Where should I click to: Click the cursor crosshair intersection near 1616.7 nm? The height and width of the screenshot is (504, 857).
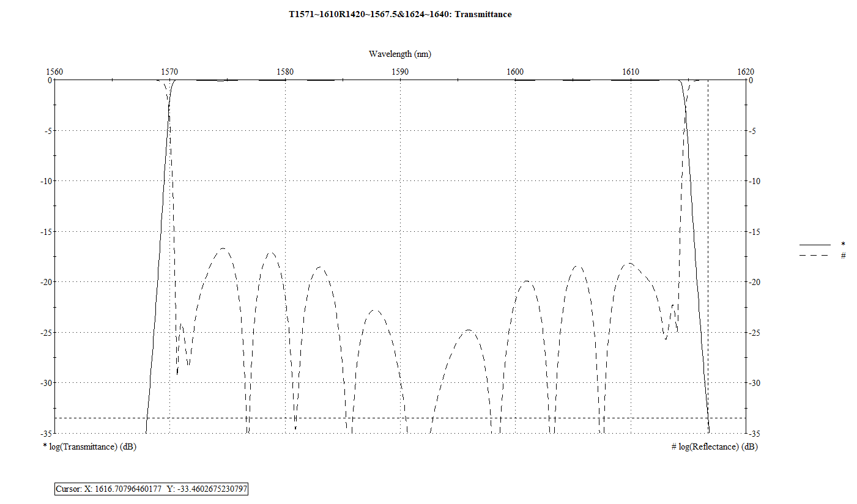tap(708, 418)
